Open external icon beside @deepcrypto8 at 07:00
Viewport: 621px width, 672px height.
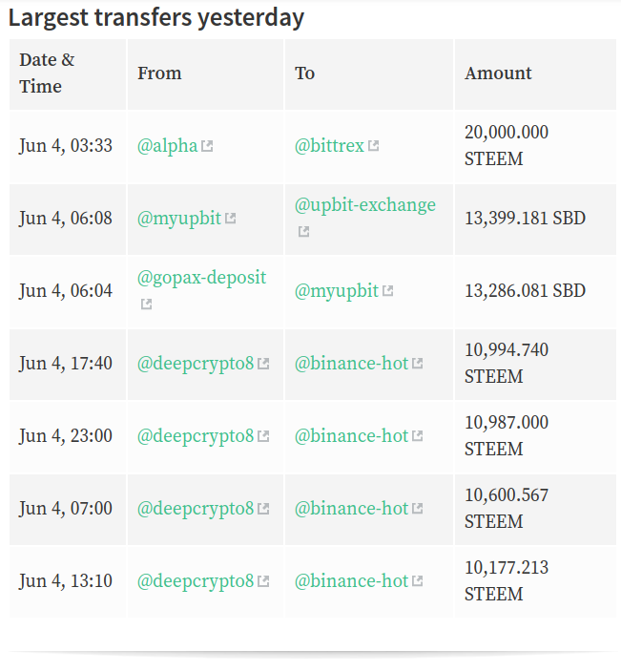click(x=263, y=509)
